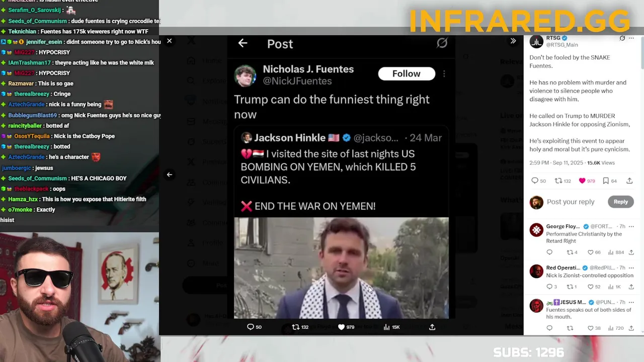
Task: Click chat user Teknichian
Action: pyautogui.click(x=30, y=32)
